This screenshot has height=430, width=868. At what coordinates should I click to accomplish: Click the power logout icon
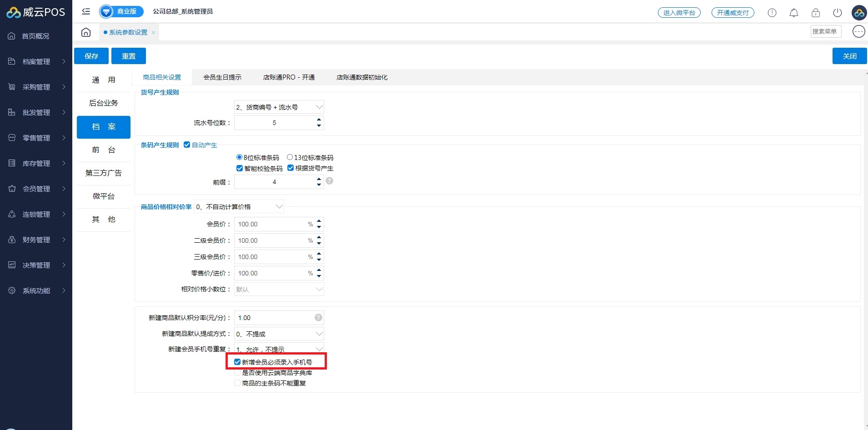pos(838,13)
